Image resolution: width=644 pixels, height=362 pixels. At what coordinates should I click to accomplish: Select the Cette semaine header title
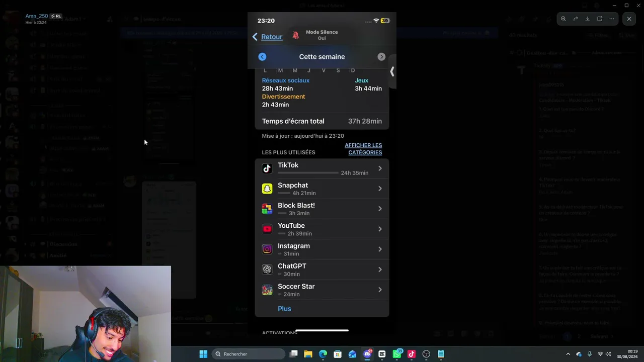(322, 57)
